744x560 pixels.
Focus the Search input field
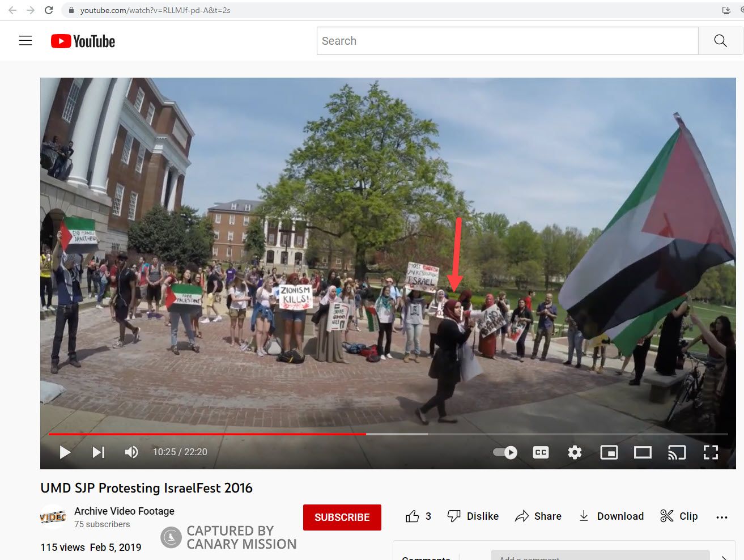point(507,41)
